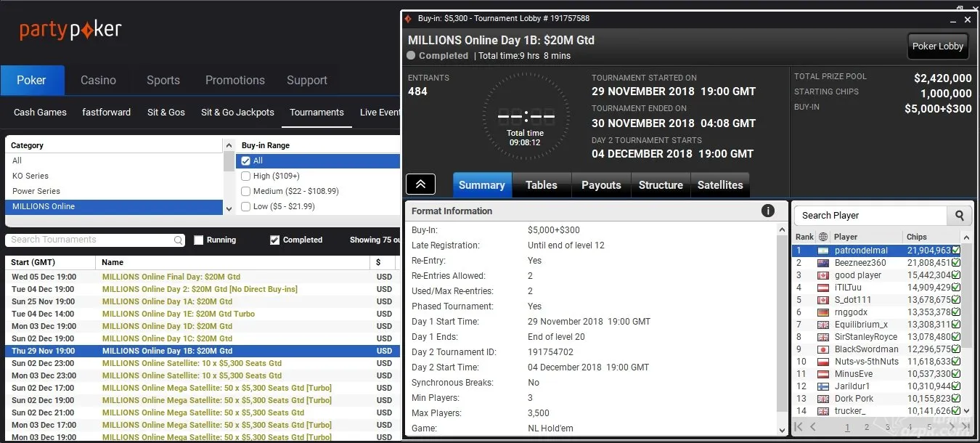Click the flag icon beside Equilibrium_x
The height and width of the screenshot is (443, 980).
[x=823, y=325]
